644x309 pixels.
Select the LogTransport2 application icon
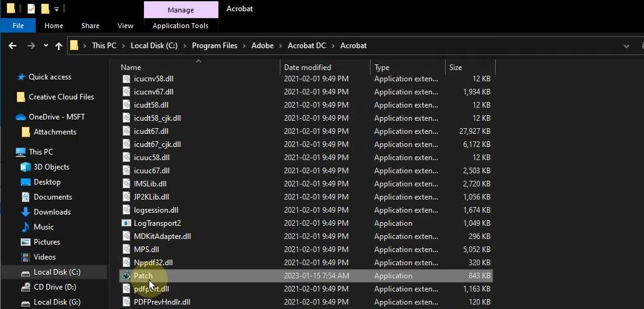tap(126, 223)
